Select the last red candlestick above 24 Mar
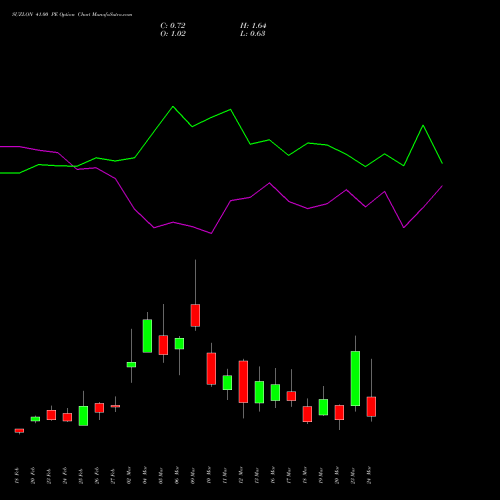500x500 pixels. (x=371, y=406)
